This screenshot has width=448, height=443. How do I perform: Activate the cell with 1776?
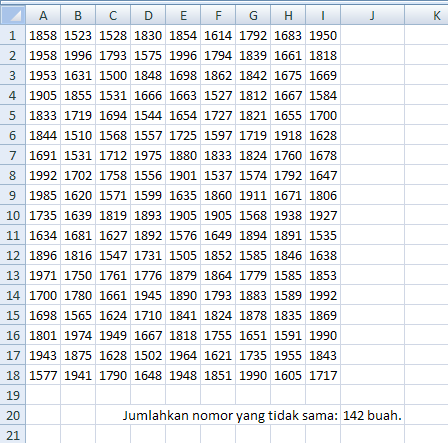pyautogui.click(x=148, y=275)
